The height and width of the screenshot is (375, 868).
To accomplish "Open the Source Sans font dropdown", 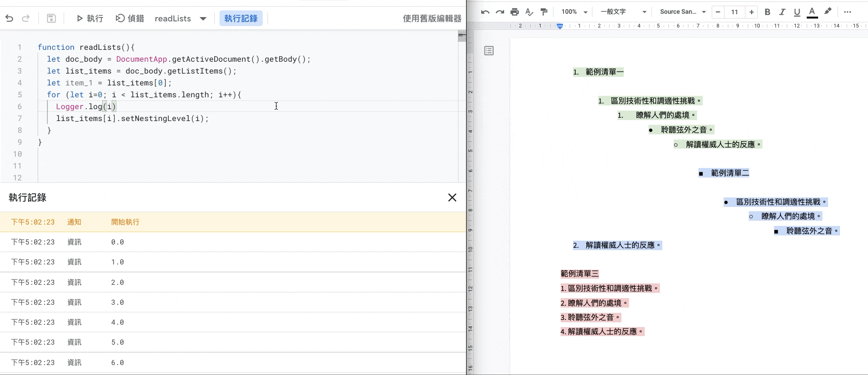I will pos(682,12).
